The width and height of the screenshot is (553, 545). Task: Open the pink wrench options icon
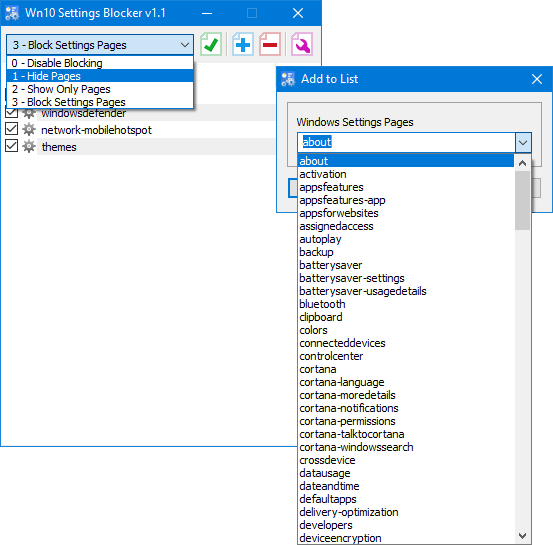[302, 44]
